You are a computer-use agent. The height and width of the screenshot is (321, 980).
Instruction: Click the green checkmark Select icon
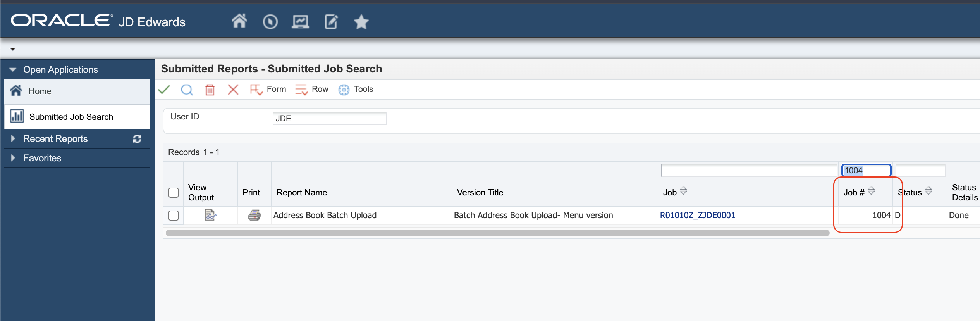click(x=164, y=90)
